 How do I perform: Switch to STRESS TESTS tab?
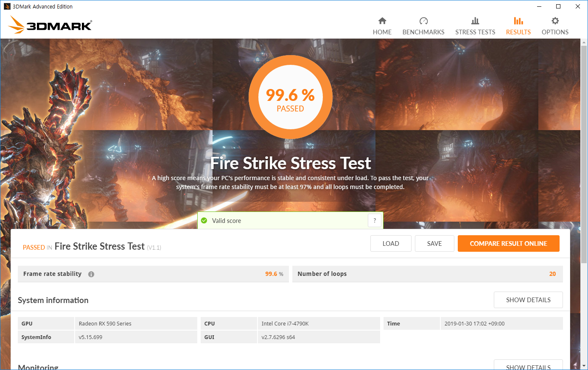tap(475, 26)
